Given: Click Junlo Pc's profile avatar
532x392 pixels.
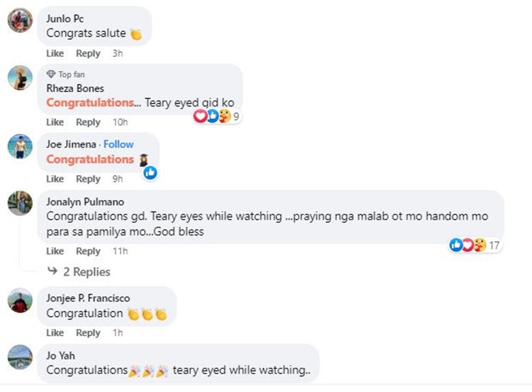Looking at the screenshot, I should 20,21.
